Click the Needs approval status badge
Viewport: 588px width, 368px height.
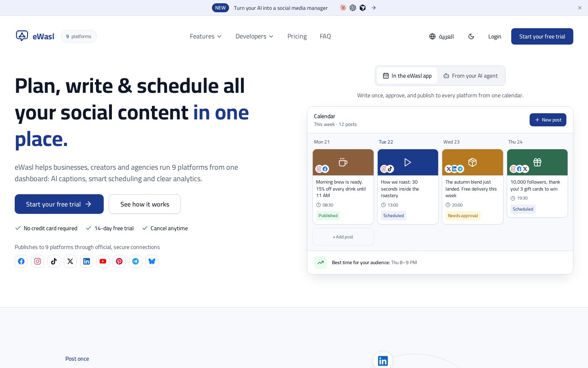[x=463, y=215]
